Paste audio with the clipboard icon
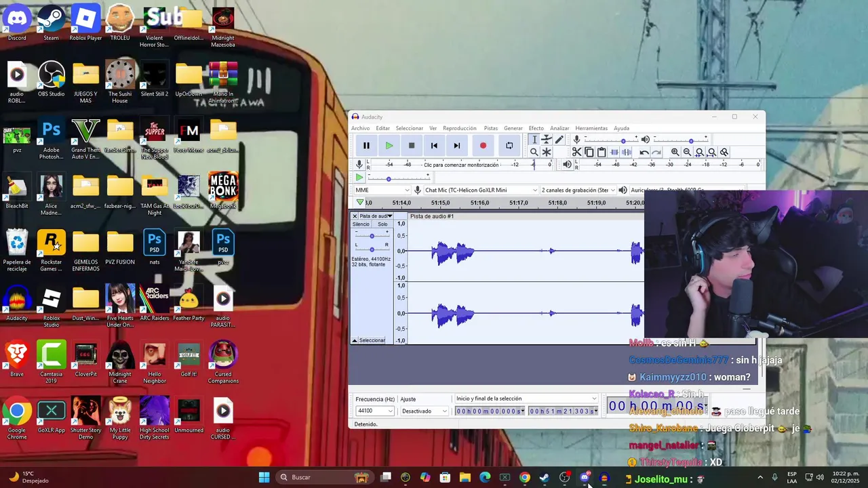Viewport: 868px width, 488px height. coord(601,152)
